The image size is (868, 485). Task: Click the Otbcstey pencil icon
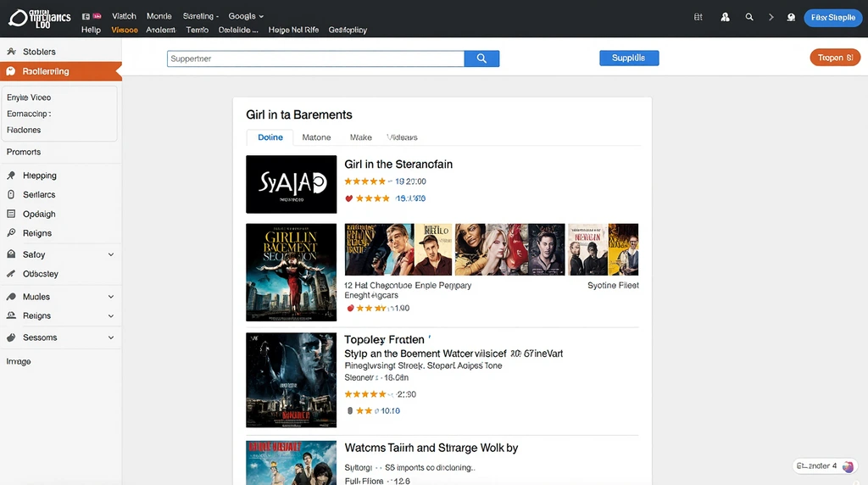pos(11,274)
